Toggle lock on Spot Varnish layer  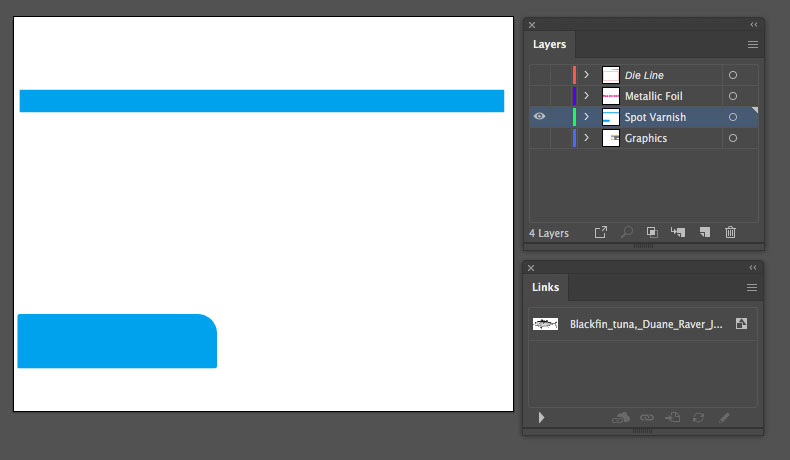tap(560, 116)
